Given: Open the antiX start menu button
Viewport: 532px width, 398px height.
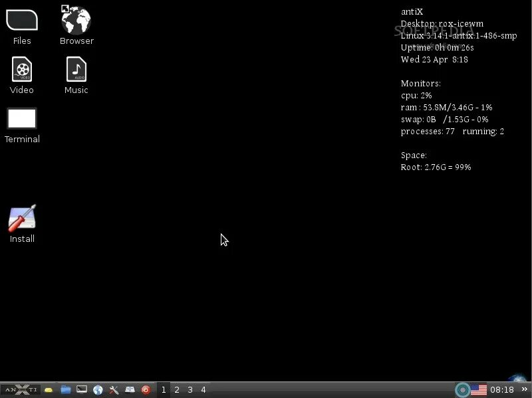Looking at the screenshot, I should point(21,389).
